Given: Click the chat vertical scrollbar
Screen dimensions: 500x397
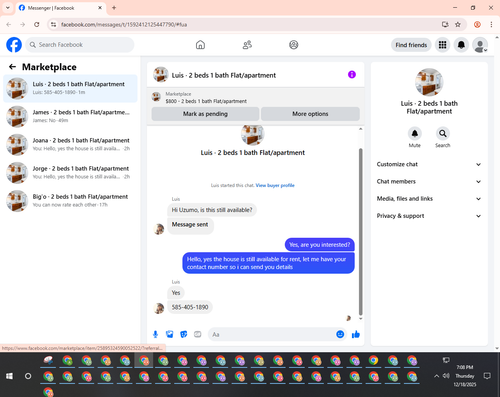Looking at the screenshot, I should (x=360, y=232).
